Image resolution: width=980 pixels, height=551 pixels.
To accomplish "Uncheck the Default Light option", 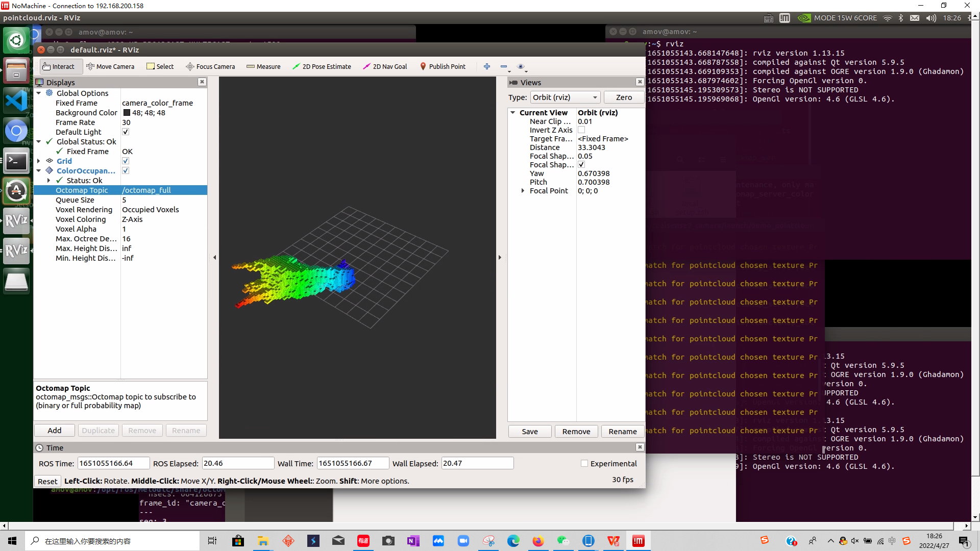I will click(126, 132).
